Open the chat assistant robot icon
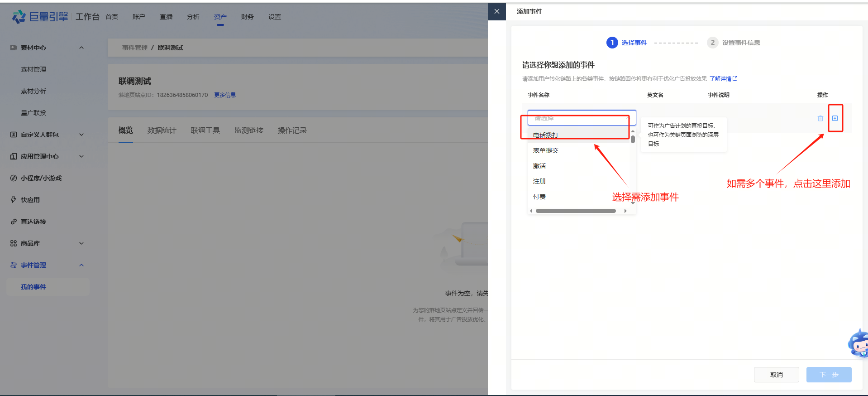Screen dimensions: 868x396 (858, 344)
